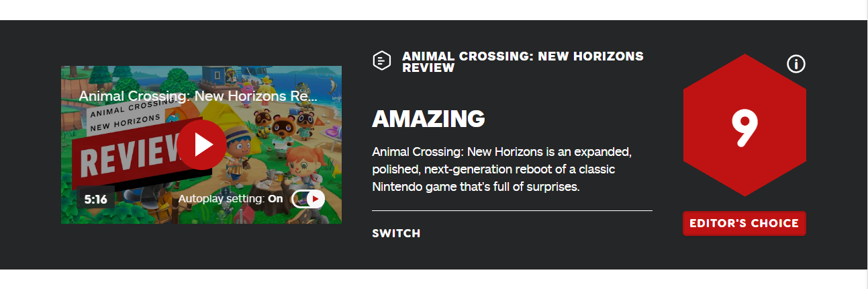
Task: Click the straw-hat villager in the thumbnail
Action: pyautogui.click(x=238, y=155)
